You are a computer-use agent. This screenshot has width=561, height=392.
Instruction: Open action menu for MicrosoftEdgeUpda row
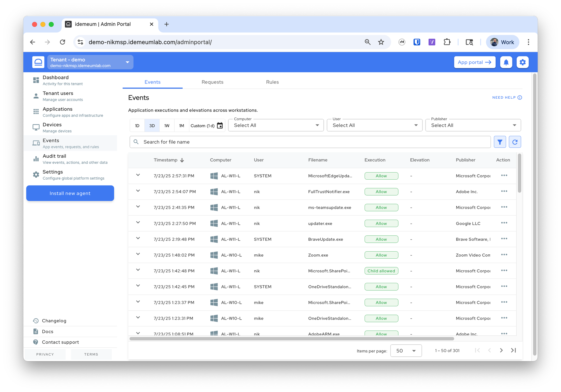504,175
